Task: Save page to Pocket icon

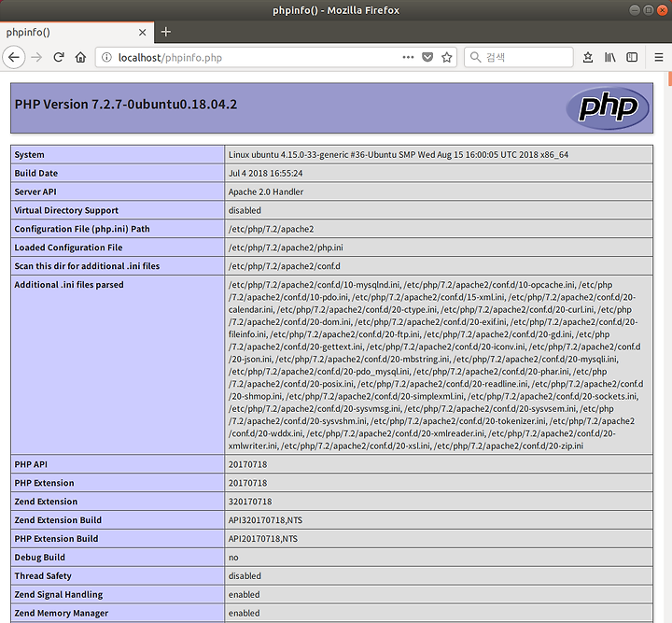Action: [427, 58]
